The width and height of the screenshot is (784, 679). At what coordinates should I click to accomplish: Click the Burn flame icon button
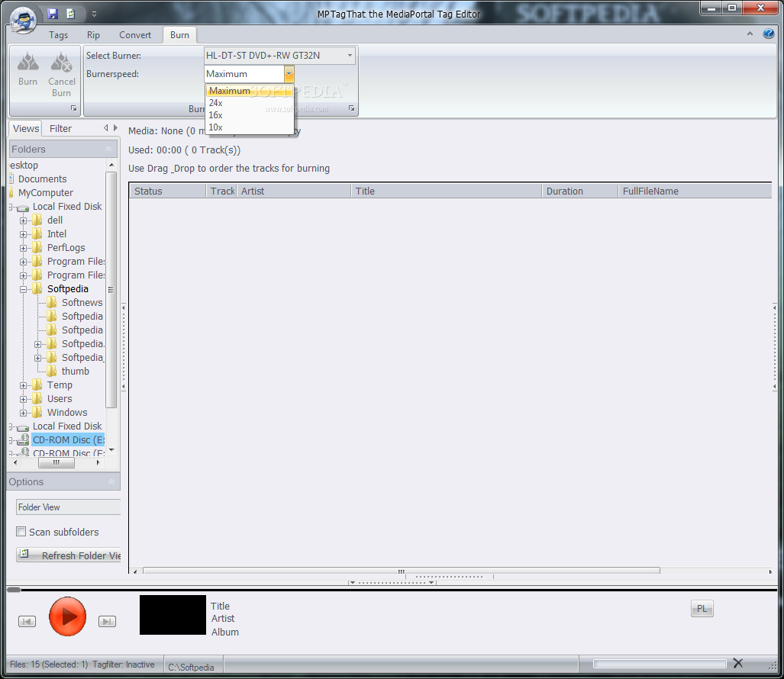[x=27, y=69]
